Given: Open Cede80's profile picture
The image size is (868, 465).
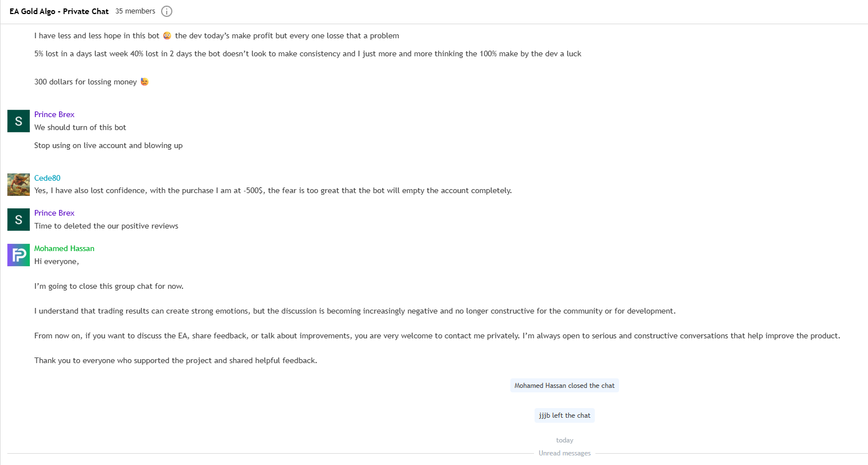Looking at the screenshot, I should 19,185.
